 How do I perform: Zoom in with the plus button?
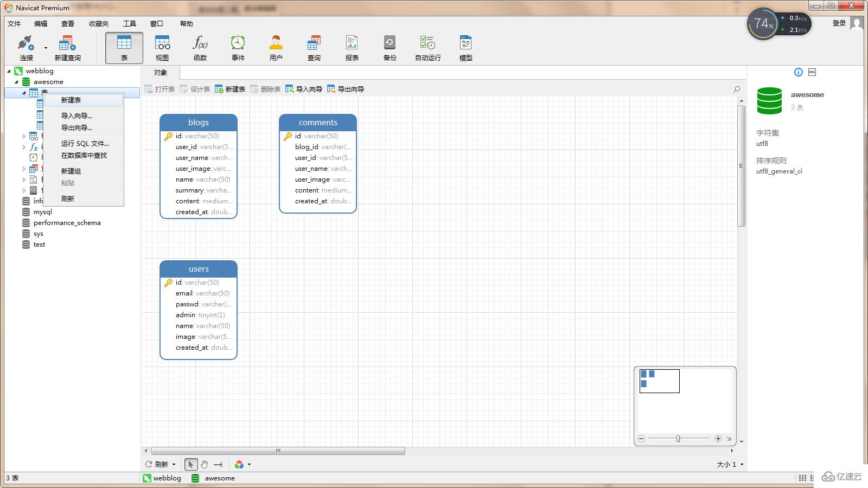coord(718,439)
